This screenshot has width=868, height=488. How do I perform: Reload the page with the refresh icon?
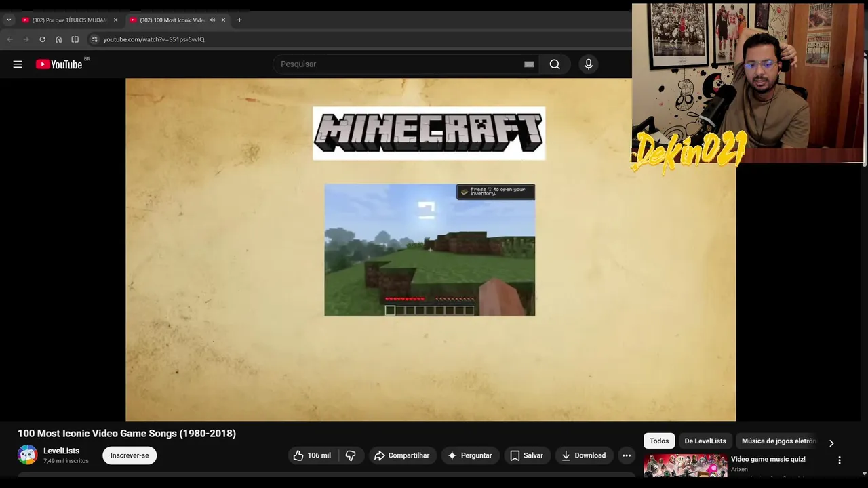click(x=42, y=39)
